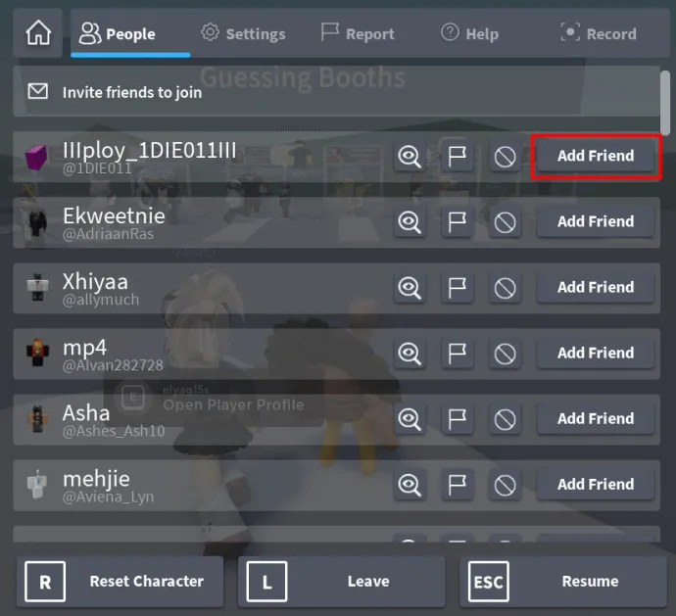This screenshot has width=676, height=616.
Task: Block player mehjie
Action: click(505, 485)
